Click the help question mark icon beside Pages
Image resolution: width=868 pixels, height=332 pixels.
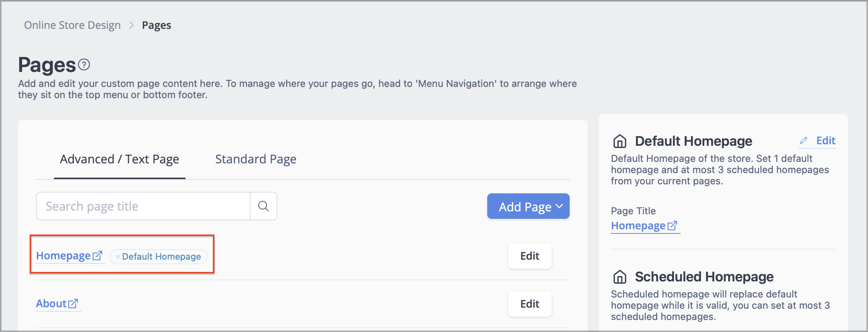(84, 65)
